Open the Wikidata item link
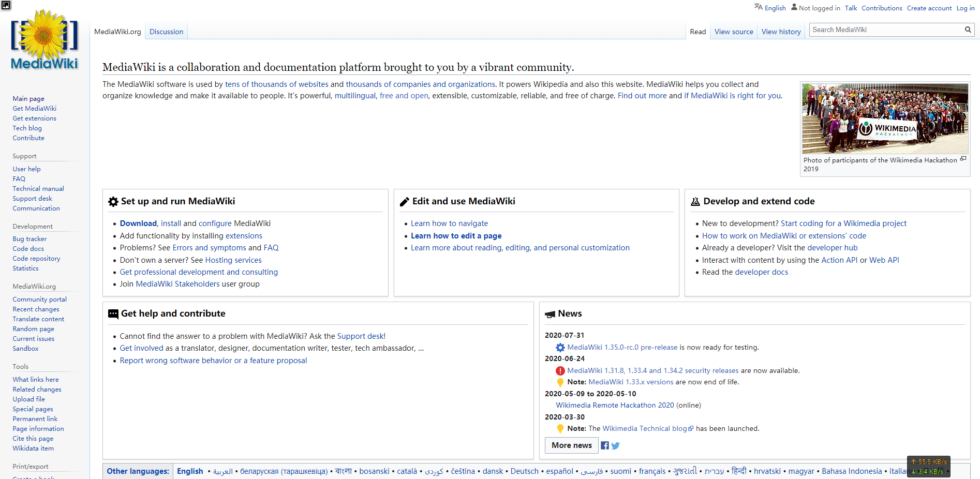980x479 pixels. pyautogui.click(x=33, y=448)
